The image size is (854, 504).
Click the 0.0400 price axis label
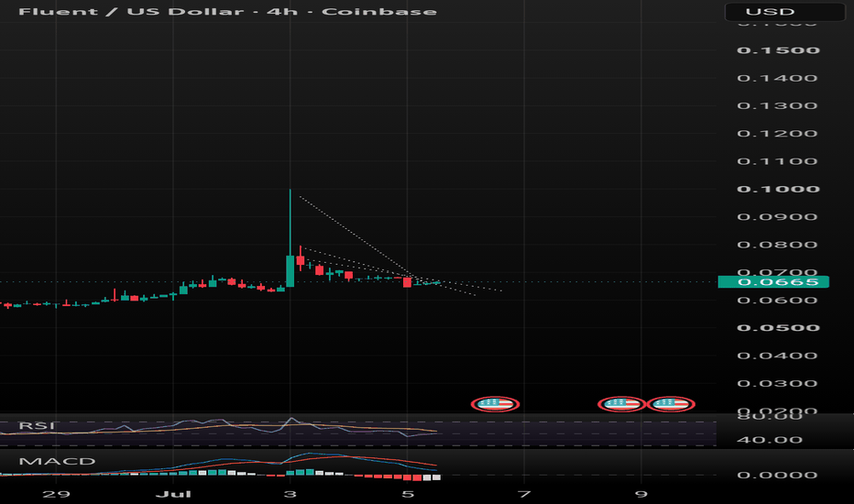[x=778, y=356]
